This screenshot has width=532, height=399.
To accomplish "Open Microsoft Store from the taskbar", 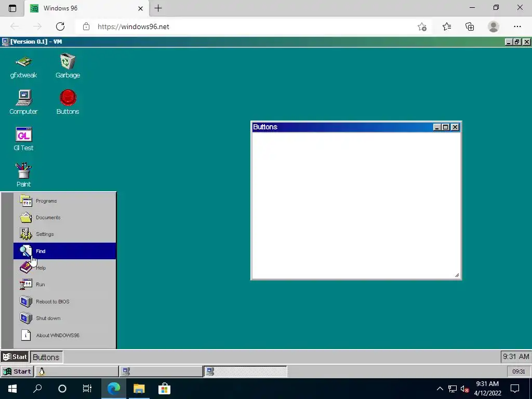I will pos(164,389).
